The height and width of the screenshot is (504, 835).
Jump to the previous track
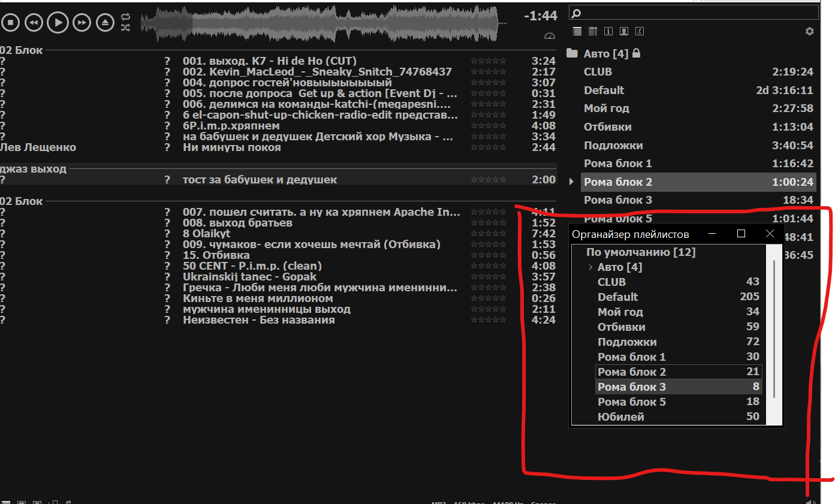click(34, 23)
